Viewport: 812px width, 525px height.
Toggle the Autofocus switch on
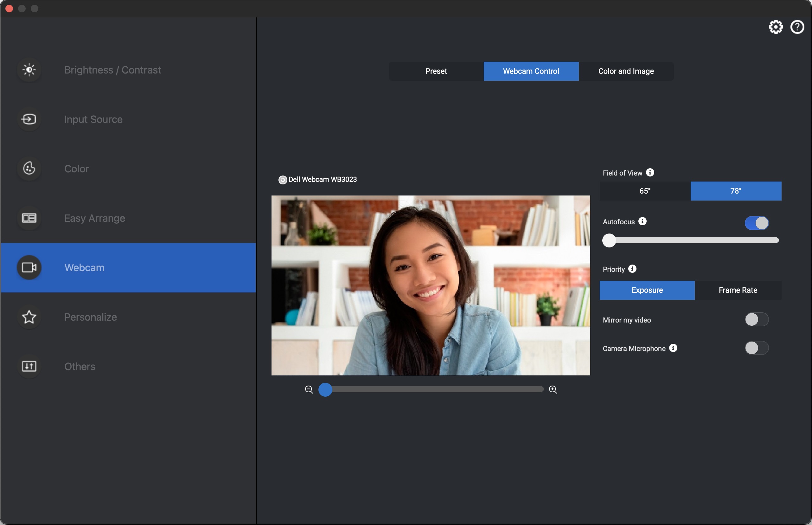click(756, 222)
